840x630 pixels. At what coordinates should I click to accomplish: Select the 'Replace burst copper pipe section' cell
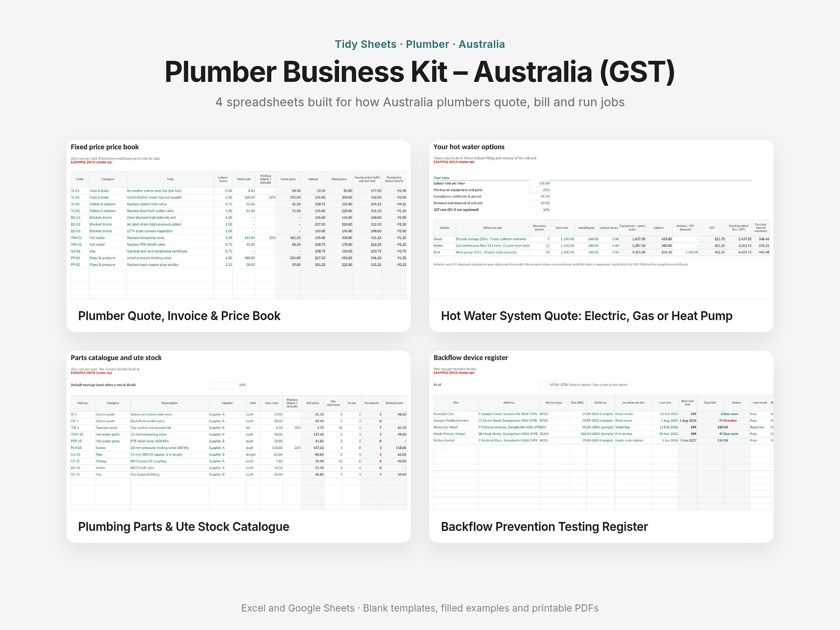tap(170, 265)
